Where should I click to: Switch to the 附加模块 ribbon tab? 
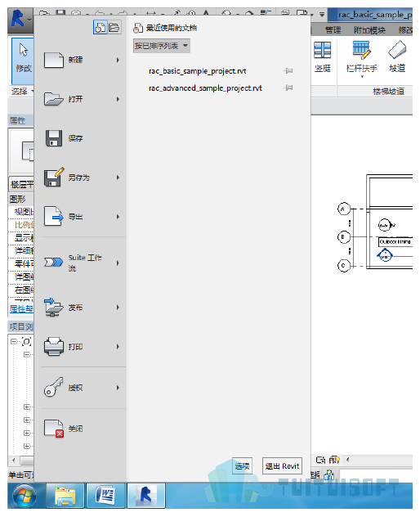pyautogui.click(x=369, y=30)
